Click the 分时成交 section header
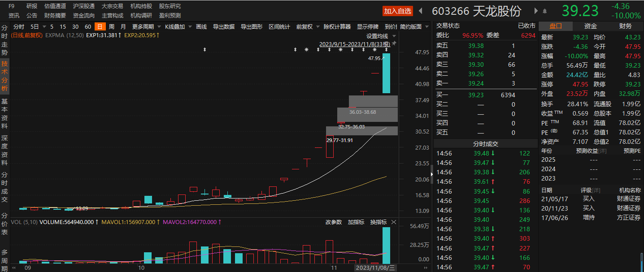Viewport: 644px width, 272px height. coord(485,144)
